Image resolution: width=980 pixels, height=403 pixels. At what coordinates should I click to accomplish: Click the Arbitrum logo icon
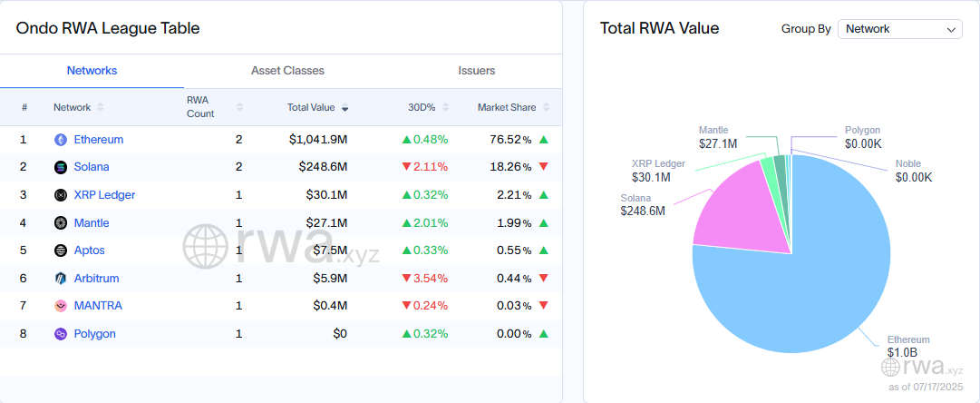pos(61,279)
